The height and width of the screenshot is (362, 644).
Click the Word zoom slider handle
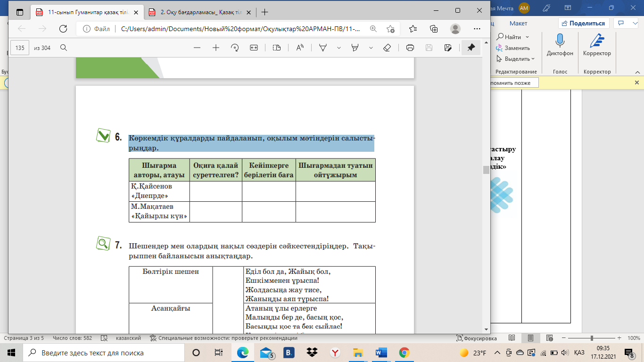pos(594,338)
